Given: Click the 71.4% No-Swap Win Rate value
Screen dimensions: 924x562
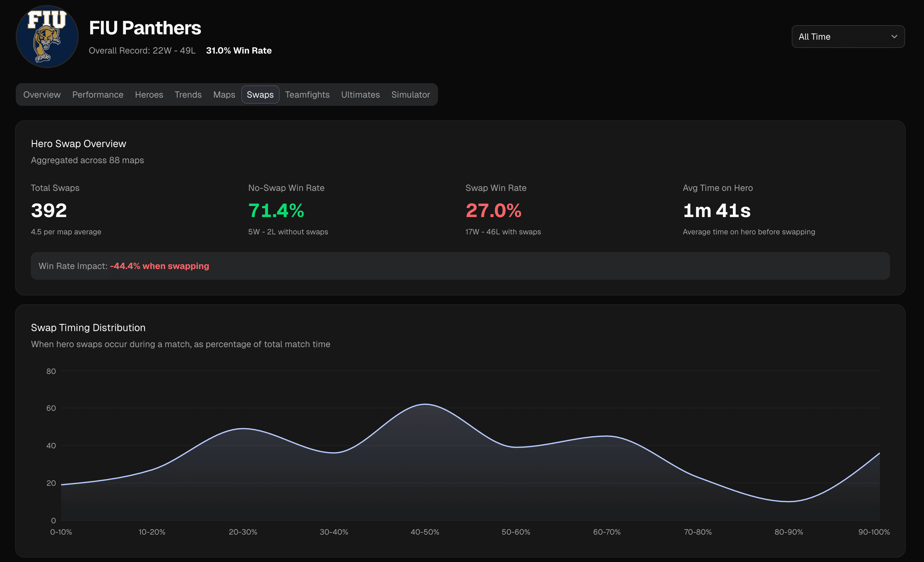Looking at the screenshot, I should 276,210.
